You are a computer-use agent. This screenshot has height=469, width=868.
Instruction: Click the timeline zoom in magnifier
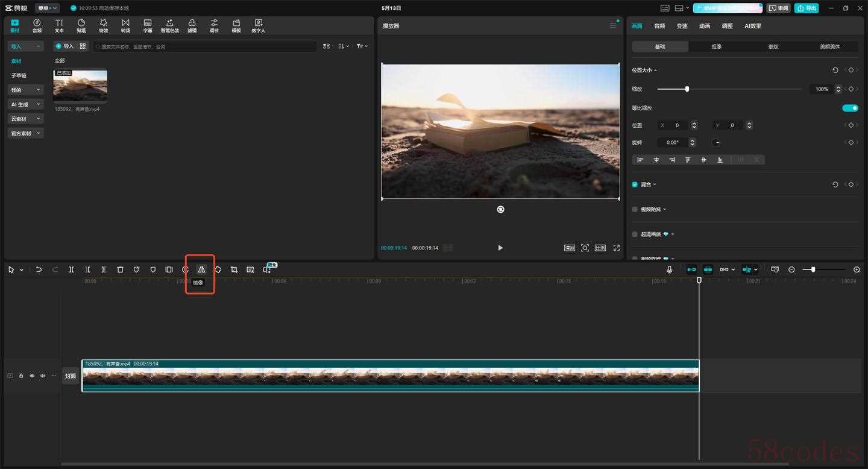click(x=857, y=269)
